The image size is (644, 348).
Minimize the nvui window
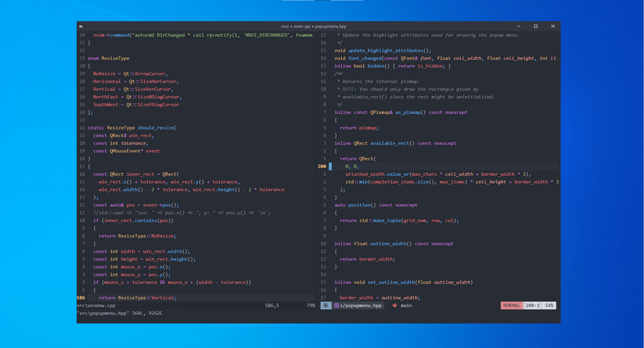point(519,26)
